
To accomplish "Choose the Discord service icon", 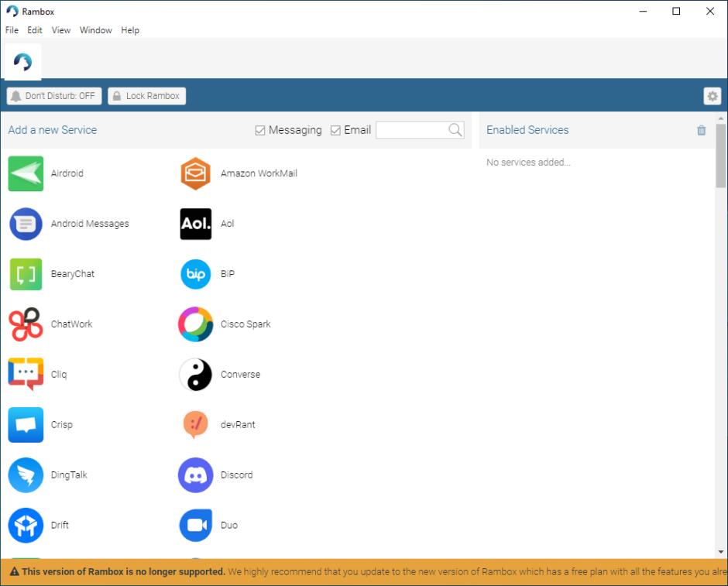I will coord(195,475).
